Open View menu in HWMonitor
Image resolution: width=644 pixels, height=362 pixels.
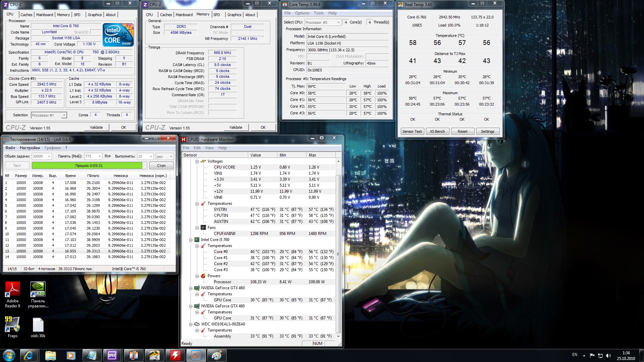click(x=209, y=148)
